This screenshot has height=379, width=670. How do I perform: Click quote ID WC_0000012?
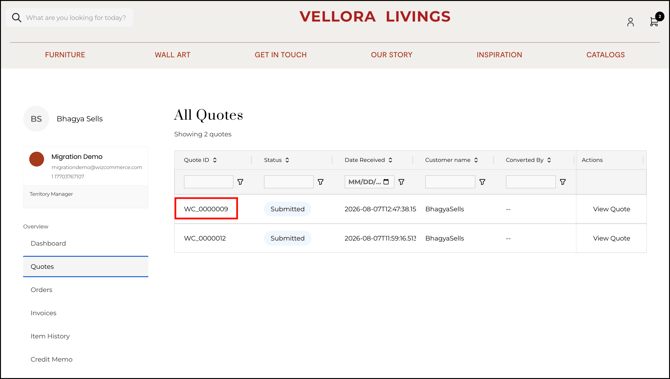coord(205,238)
